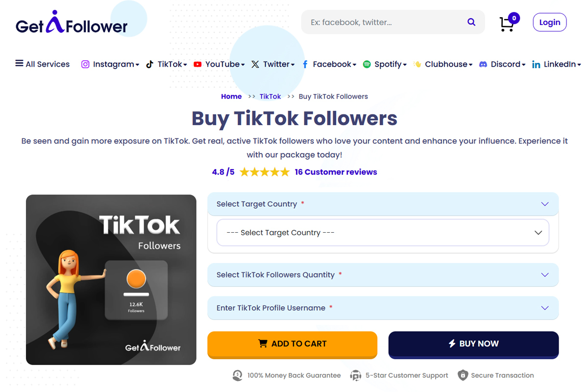This screenshot has width=588, height=392.
Task: Click the TikTok Followers product image
Action: click(111, 280)
